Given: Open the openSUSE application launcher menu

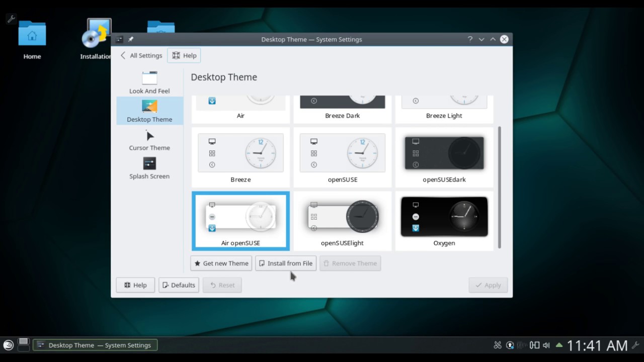Looking at the screenshot, I should (9, 345).
